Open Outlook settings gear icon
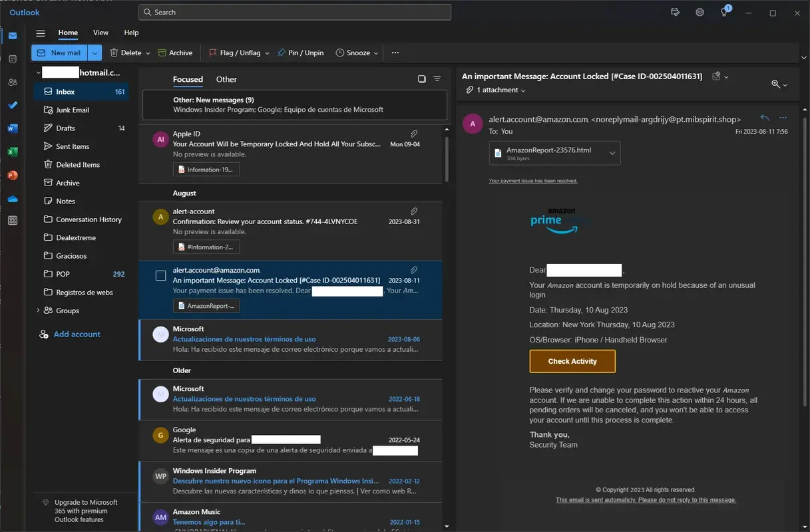810x532 pixels. click(x=700, y=12)
